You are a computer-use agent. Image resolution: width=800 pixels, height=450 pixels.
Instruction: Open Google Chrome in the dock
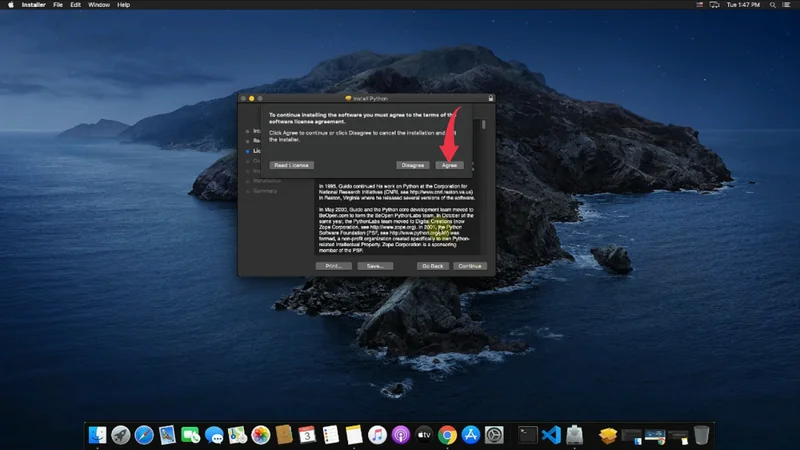coord(447,435)
